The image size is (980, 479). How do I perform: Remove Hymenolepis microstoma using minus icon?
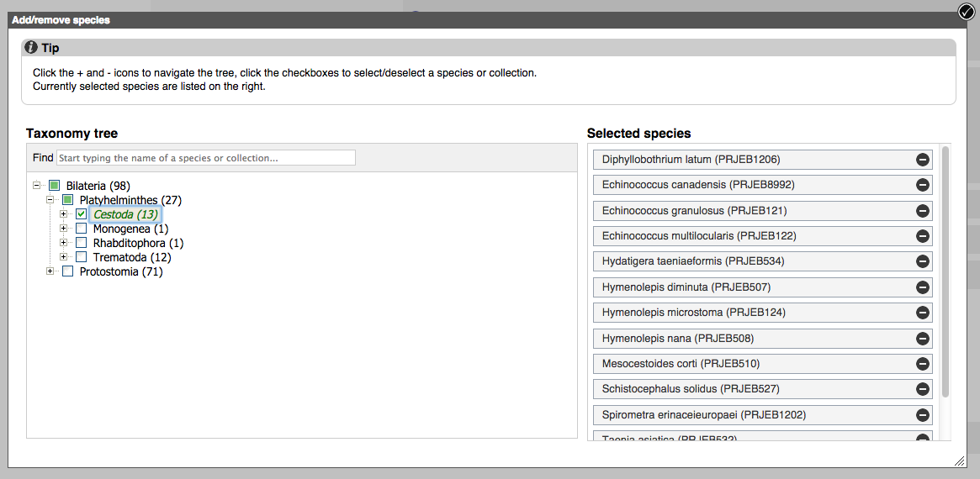pos(922,313)
